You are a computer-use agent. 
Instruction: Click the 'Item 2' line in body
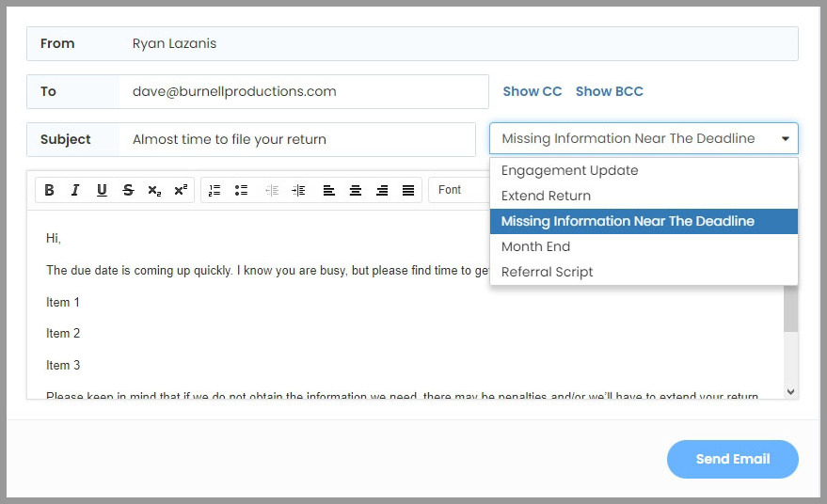click(x=63, y=333)
